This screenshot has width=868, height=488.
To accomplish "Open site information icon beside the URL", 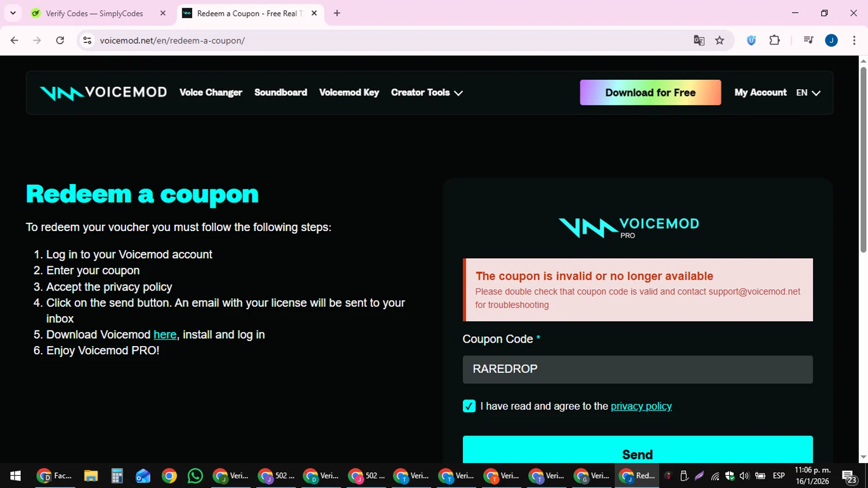I will [87, 41].
